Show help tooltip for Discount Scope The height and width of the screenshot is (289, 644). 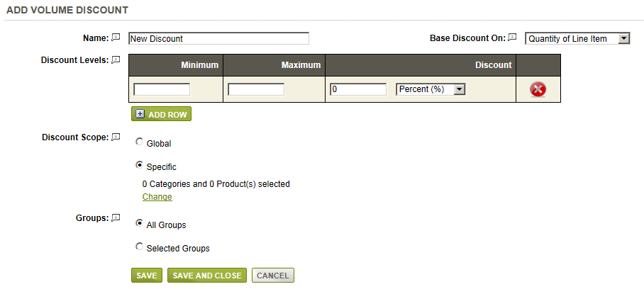(x=116, y=137)
